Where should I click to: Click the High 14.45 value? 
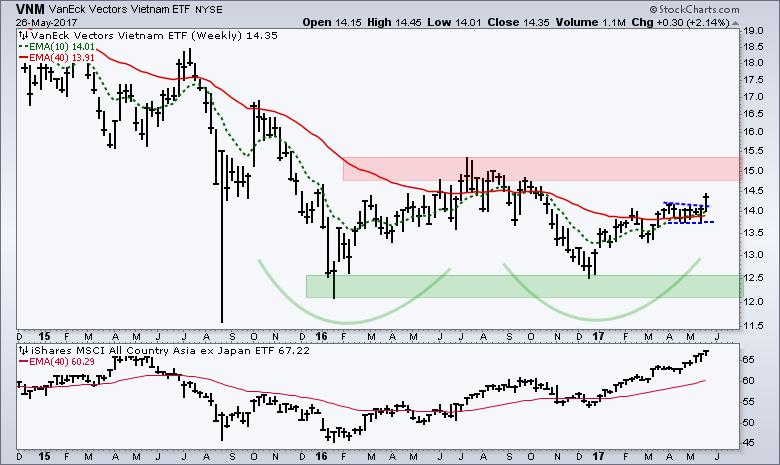[x=394, y=22]
